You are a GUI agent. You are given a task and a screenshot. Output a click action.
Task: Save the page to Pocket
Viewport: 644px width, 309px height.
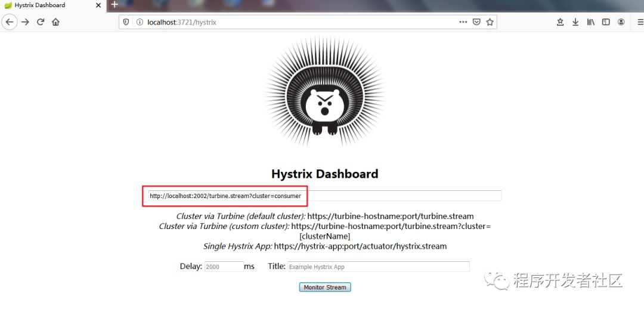pyautogui.click(x=476, y=22)
